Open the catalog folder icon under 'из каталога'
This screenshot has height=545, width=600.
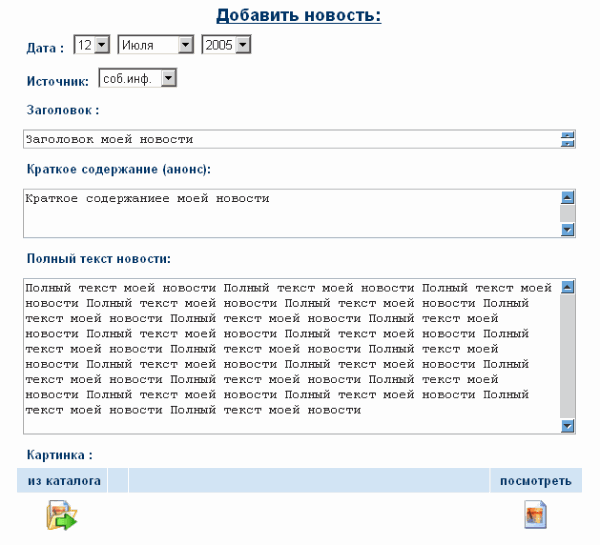(61, 516)
